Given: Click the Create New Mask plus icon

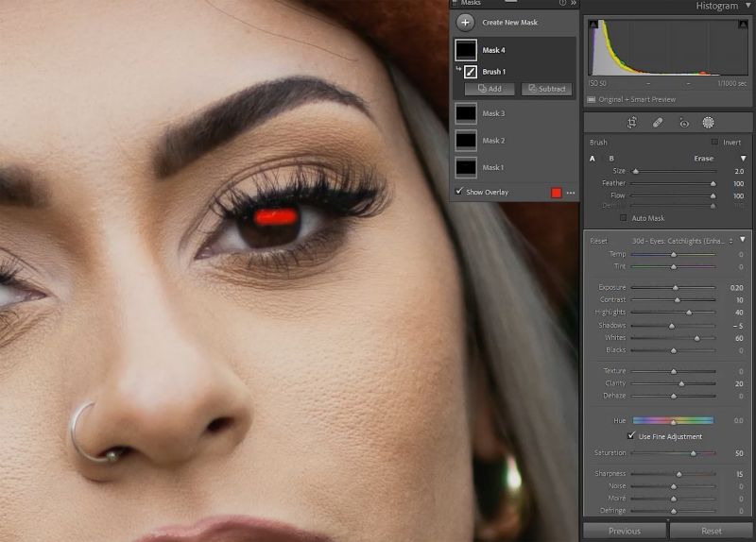Looking at the screenshot, I should click(x=465, y=22).
